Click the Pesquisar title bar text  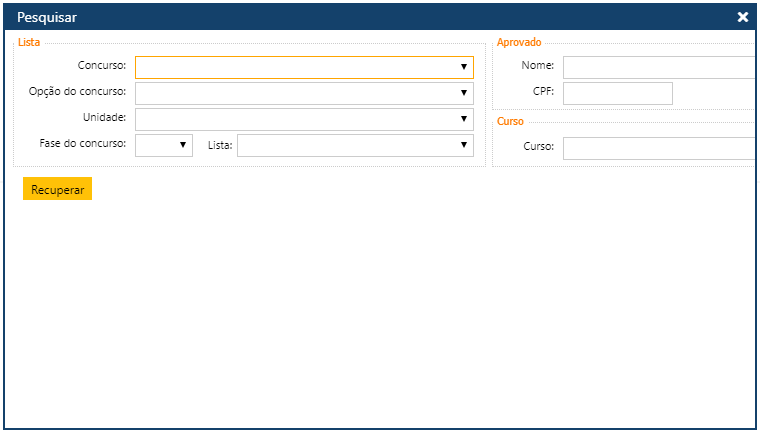point(47,17)
